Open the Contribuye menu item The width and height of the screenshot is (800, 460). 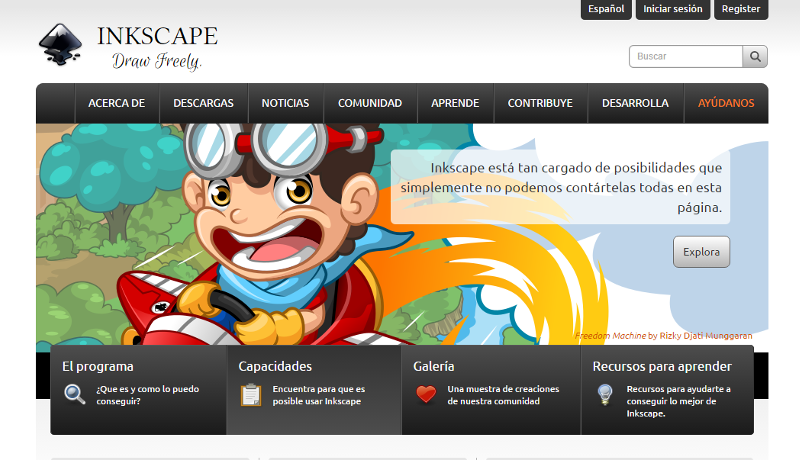pos(540,103)
